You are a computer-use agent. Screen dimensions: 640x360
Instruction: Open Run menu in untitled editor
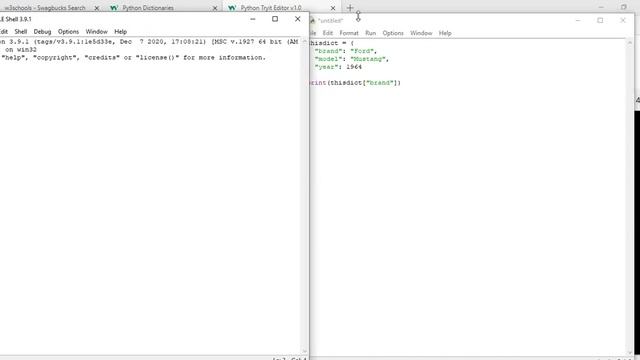[371, 33]
